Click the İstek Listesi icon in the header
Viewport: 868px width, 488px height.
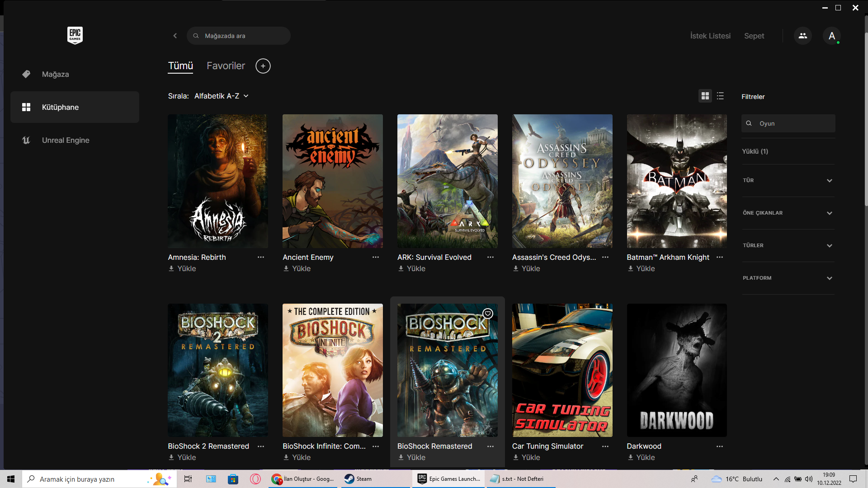tap(710, 36)
